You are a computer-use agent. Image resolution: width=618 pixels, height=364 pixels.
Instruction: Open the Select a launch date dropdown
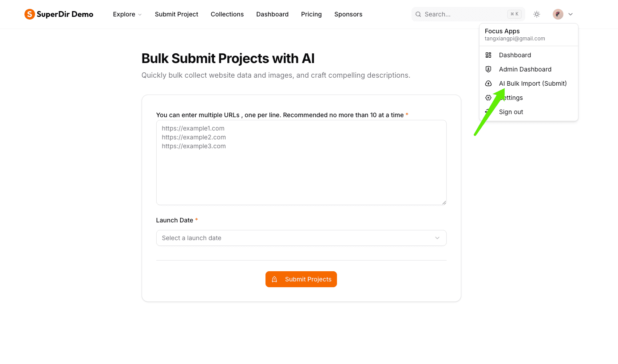tap(301, 238)
